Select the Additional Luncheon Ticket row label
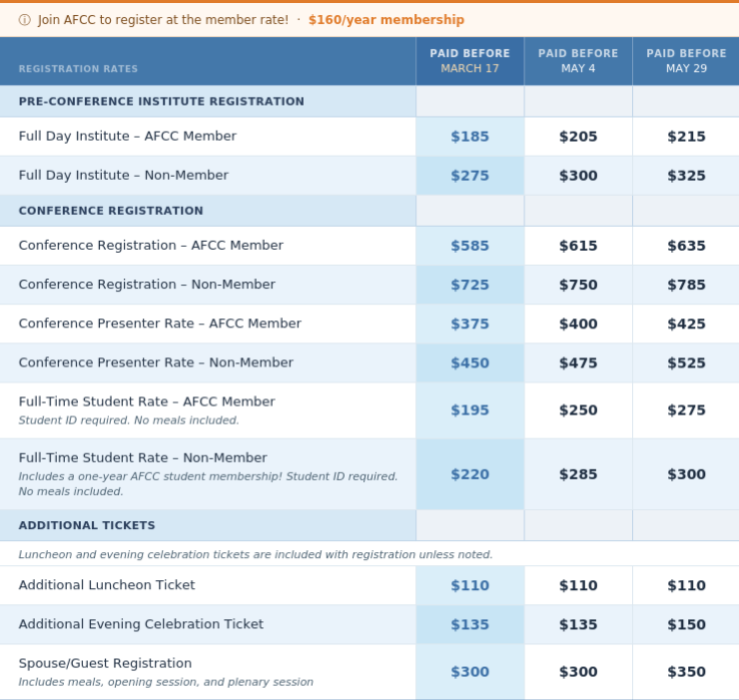739x700 pixels. point(107,585)
